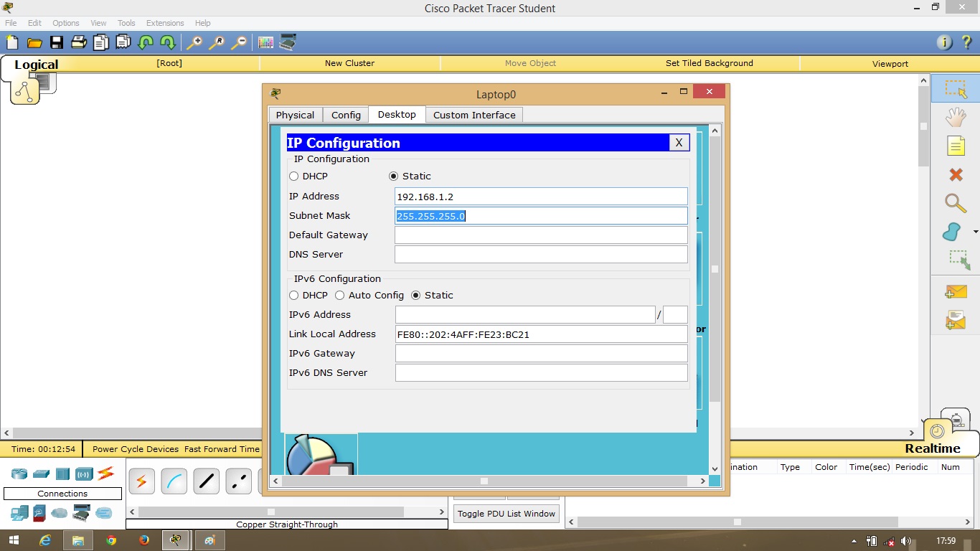Image resolution: width=980 pixels, height=551 pixels.
Task: Click the DNS Server field
Action: [x=541, y=255]
